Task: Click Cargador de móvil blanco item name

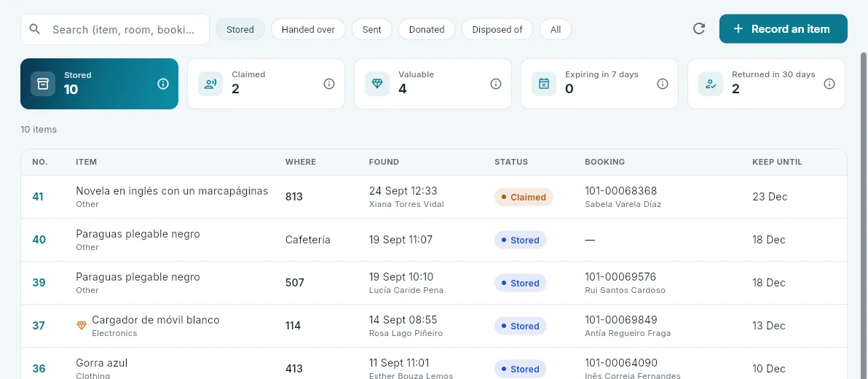Action: 156,320
